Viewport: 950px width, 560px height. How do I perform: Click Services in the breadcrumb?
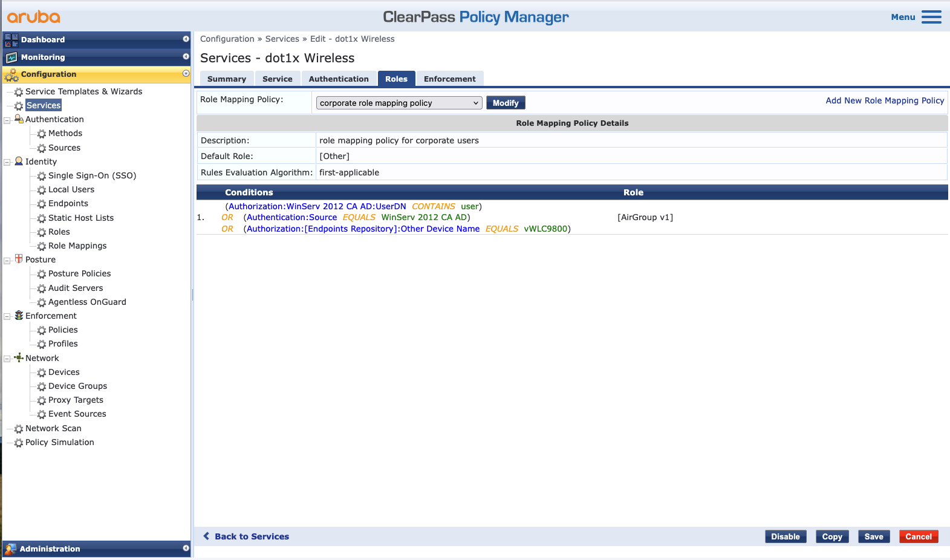(282, 39)
